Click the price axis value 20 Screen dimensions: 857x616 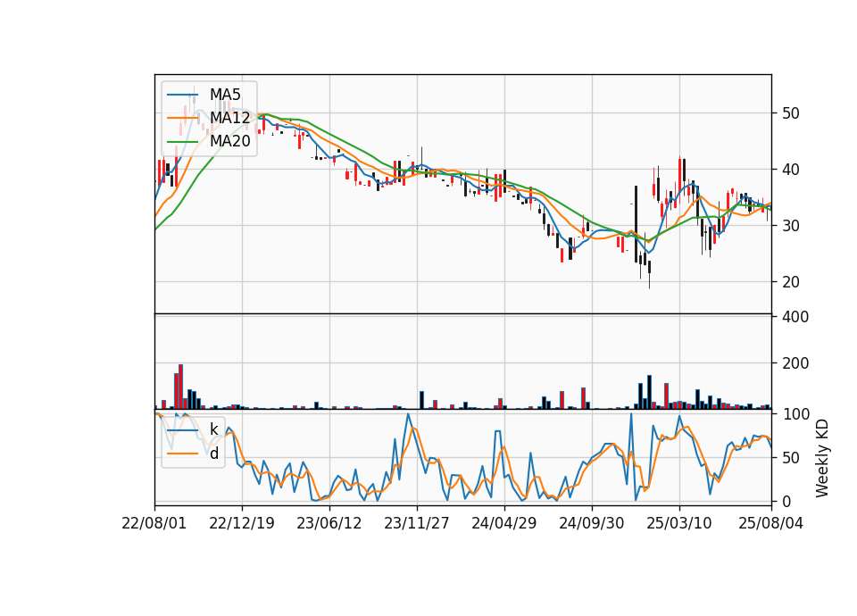pyautogui.click(x=791, y=282)
